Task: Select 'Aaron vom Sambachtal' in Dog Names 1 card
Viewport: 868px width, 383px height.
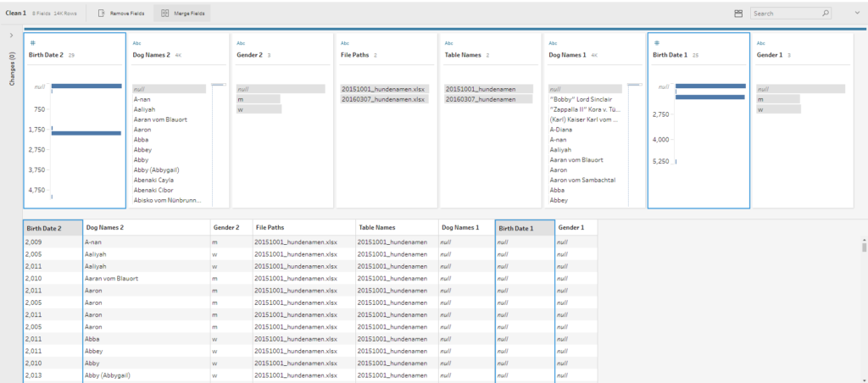Action: pyautogui.click(x=581, y=180)
